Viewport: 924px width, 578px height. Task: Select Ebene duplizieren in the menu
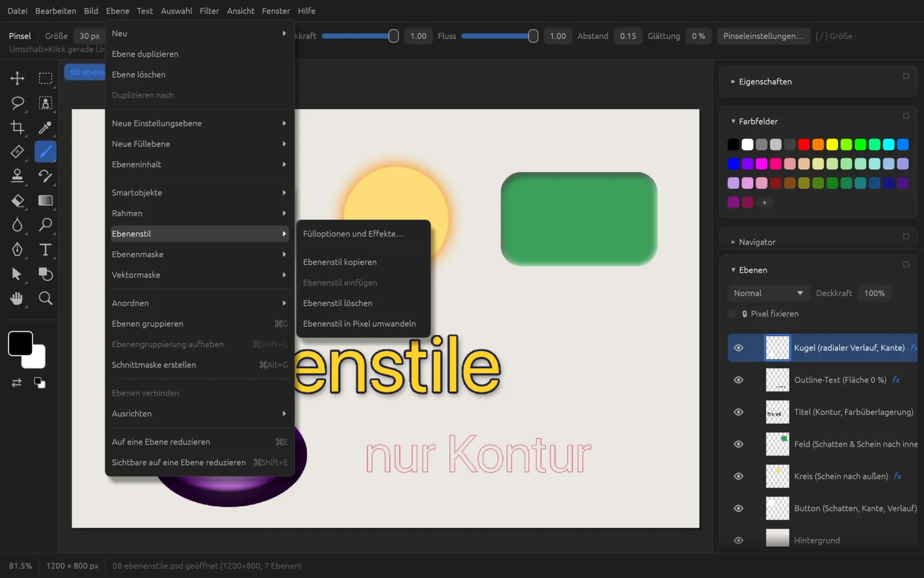click(199, 54)
